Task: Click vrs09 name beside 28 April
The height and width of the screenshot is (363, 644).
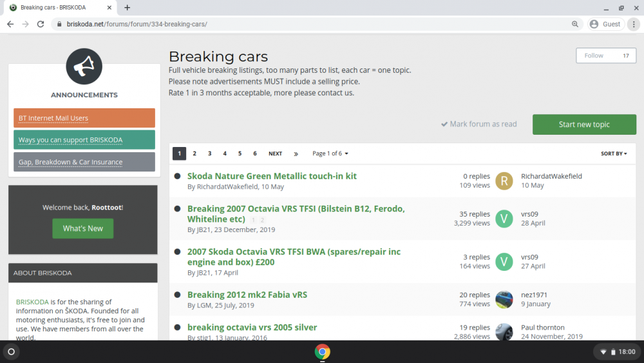Action: pyautogui.click(x=529, y=214)
